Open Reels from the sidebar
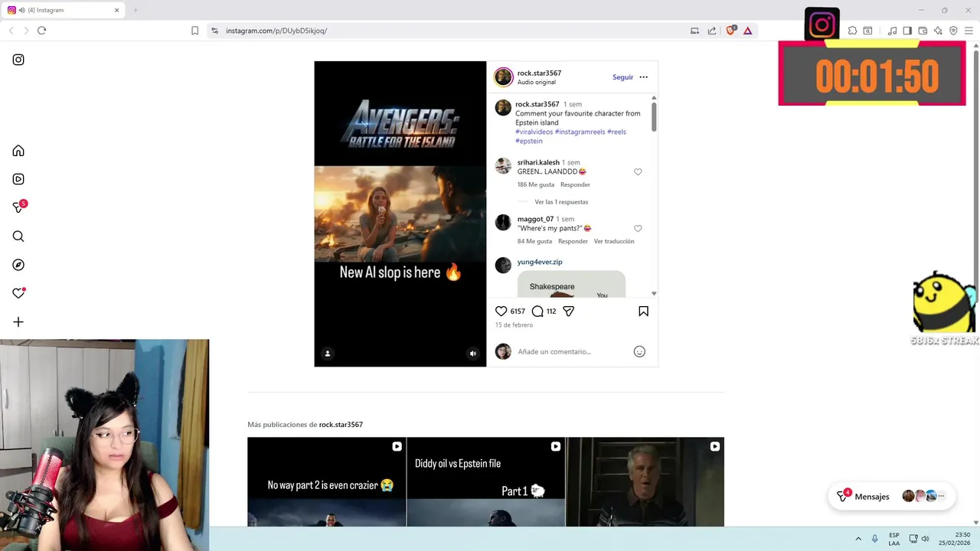Viewport: 980px width, 551px height. (18, 179)
